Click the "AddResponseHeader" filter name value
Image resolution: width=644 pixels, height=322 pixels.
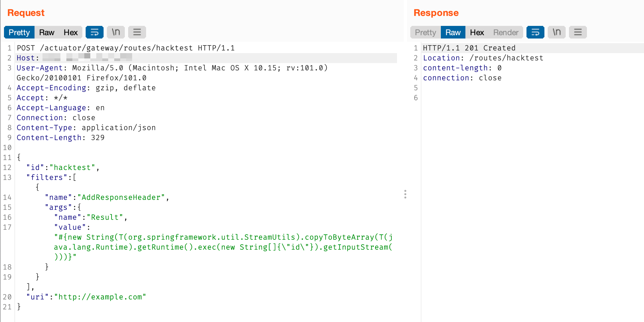click(121, 197)
